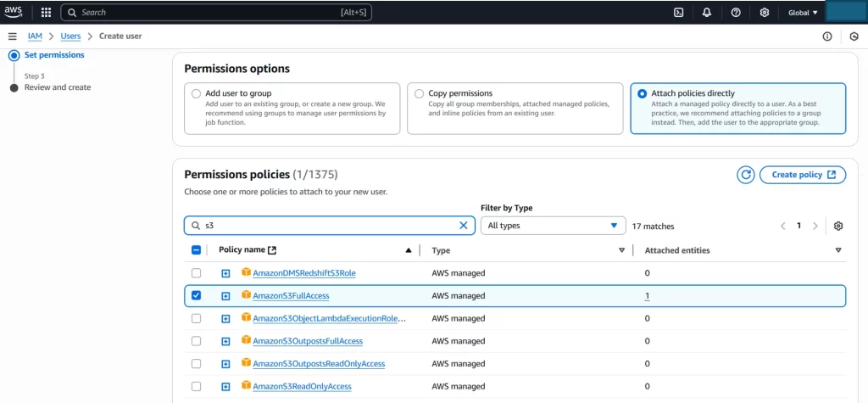Click the external link icon beside Policy name
The height and width of the screenshot is (403, 868).
pos(272,250)
